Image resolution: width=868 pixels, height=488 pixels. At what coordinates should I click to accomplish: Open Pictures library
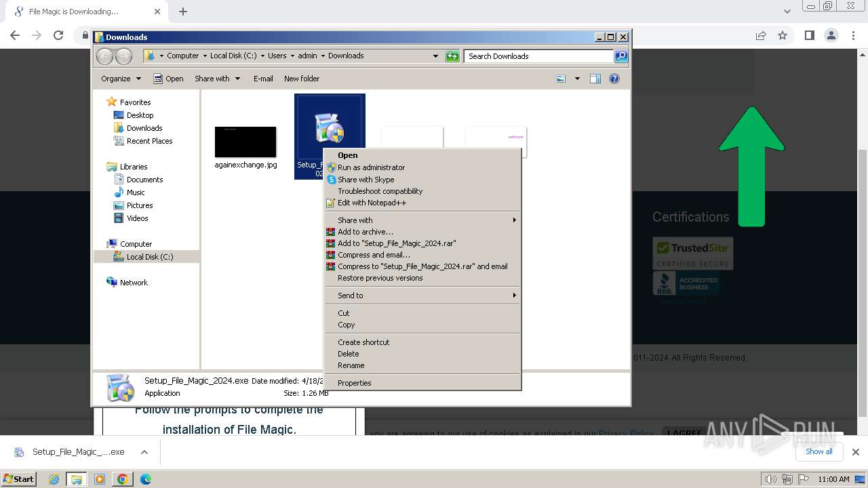[140, 205]
